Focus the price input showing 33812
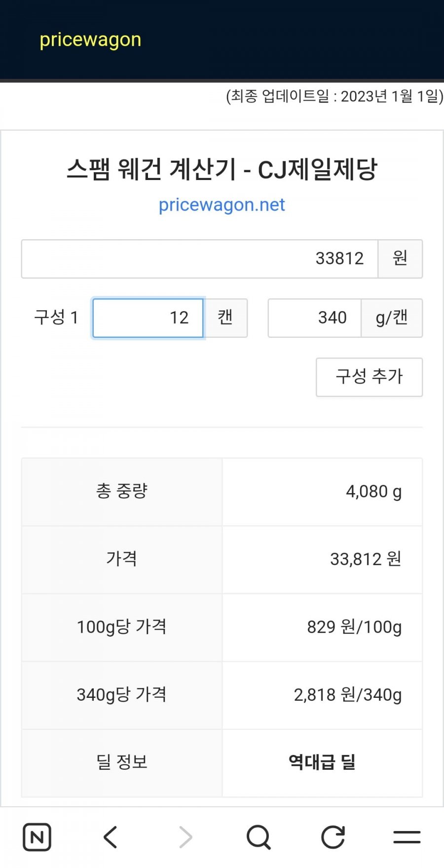Screen dimensions: 444x868 coord(199,259)
